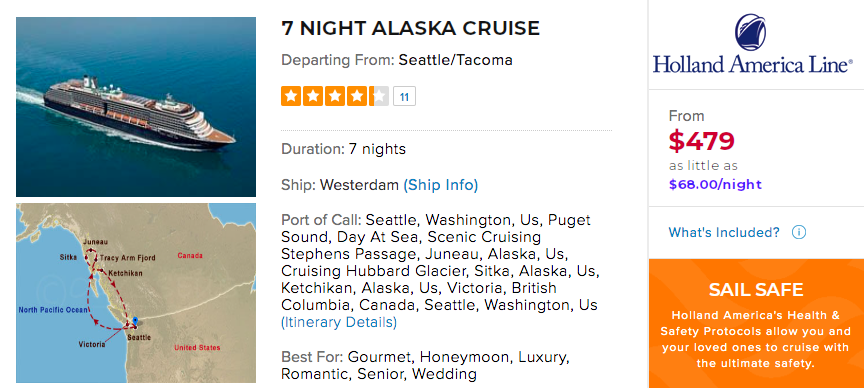Open the What's Included? link
The image size is (864, 388).
coord(724,233)
